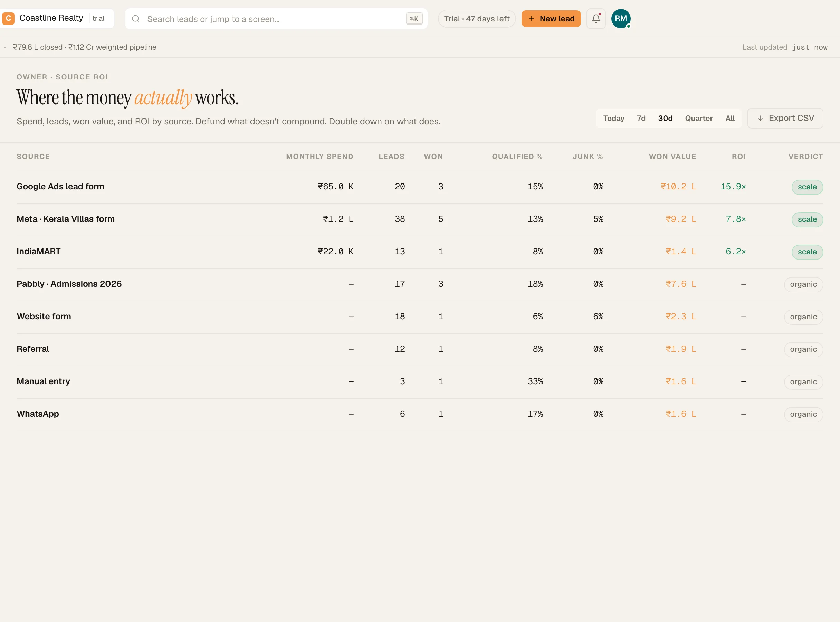
Task: Open the Referral source row
Action: [x=420, y=349]
